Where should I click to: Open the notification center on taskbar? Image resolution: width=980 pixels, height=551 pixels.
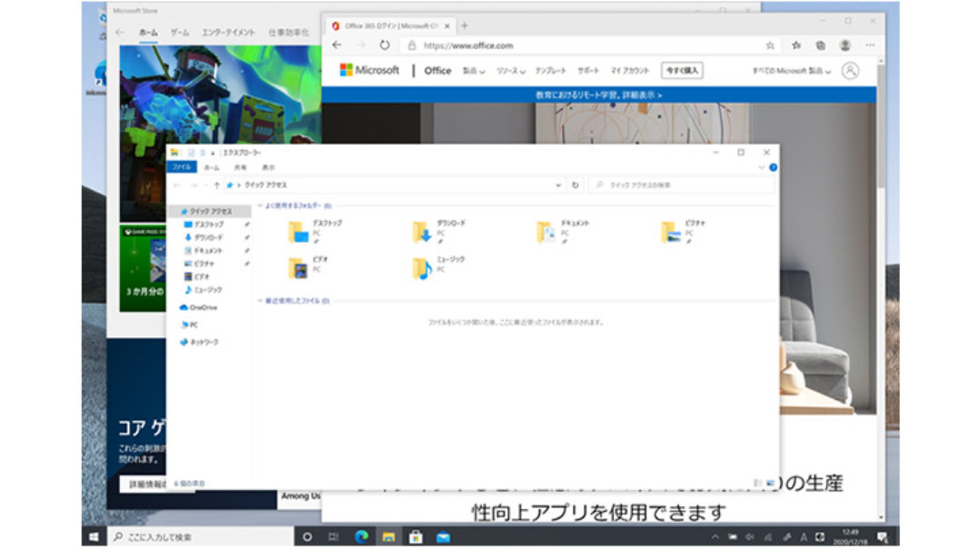pos(883,537)
